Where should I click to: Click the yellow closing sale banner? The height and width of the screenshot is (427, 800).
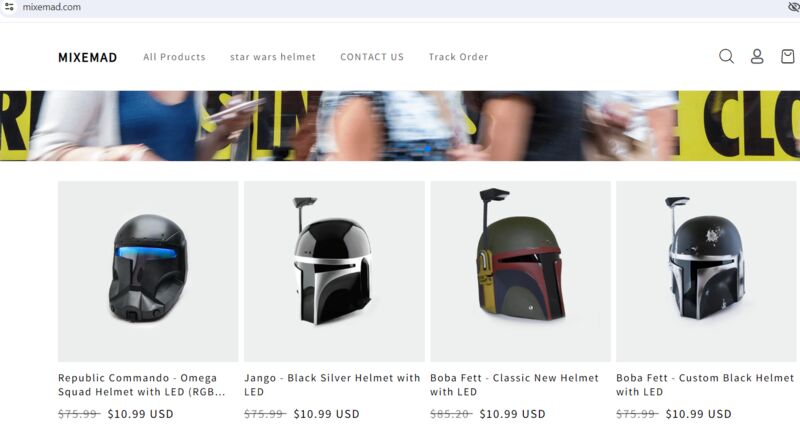(x=400, y=125)
